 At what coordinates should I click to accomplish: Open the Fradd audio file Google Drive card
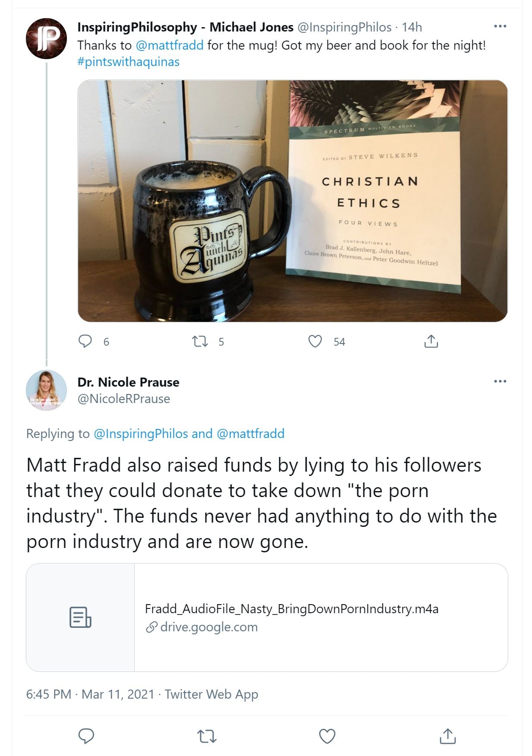pos(267,617)
